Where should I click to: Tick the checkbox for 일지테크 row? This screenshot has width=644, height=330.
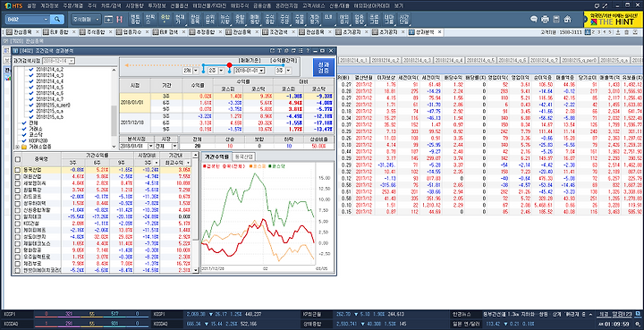pyautogui.click(x=18, y=216)
